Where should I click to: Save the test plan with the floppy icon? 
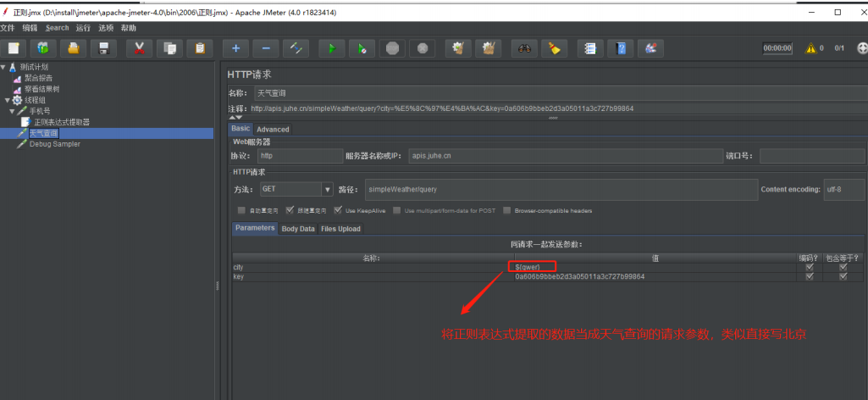coord(103,49)
